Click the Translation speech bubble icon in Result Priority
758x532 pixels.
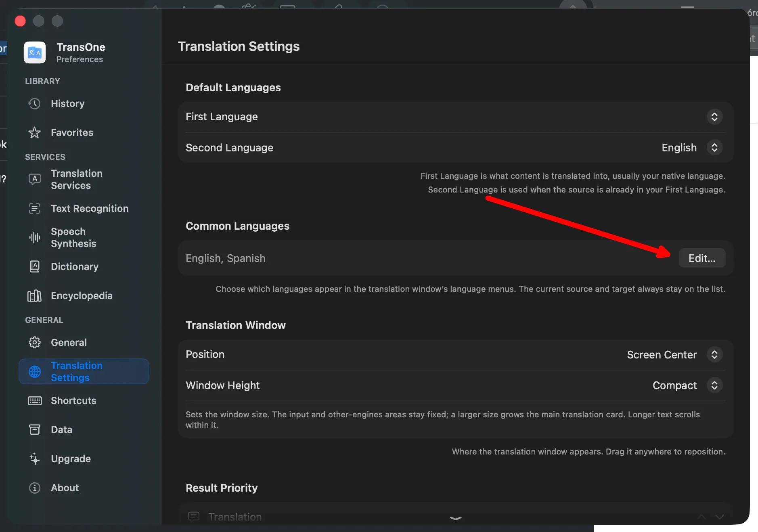(x=194, y=517)
